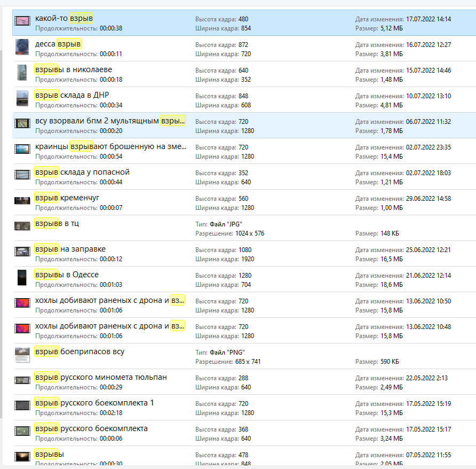
Task: Click the date '29.06.2022 14:58'
Action: coord(429,199)
